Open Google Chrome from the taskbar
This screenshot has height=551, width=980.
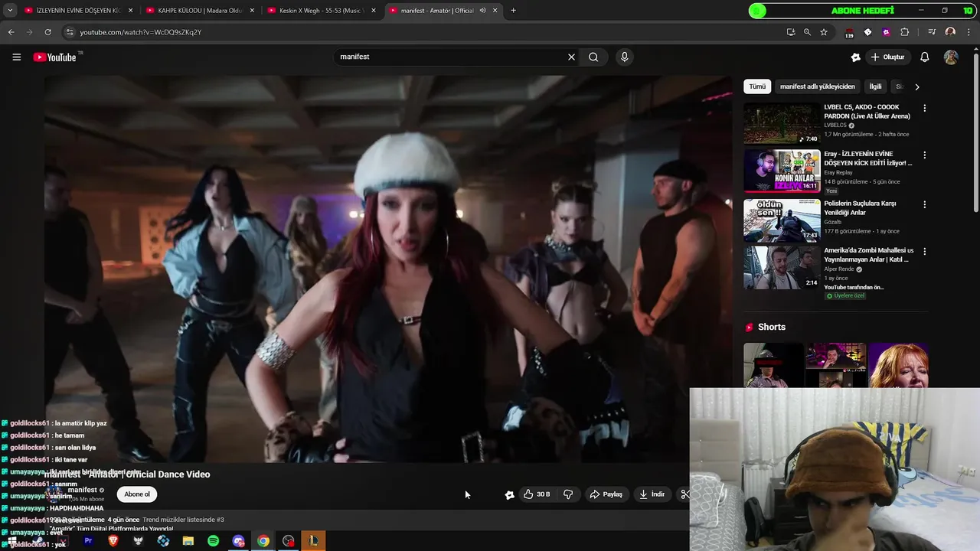point(263,541)
